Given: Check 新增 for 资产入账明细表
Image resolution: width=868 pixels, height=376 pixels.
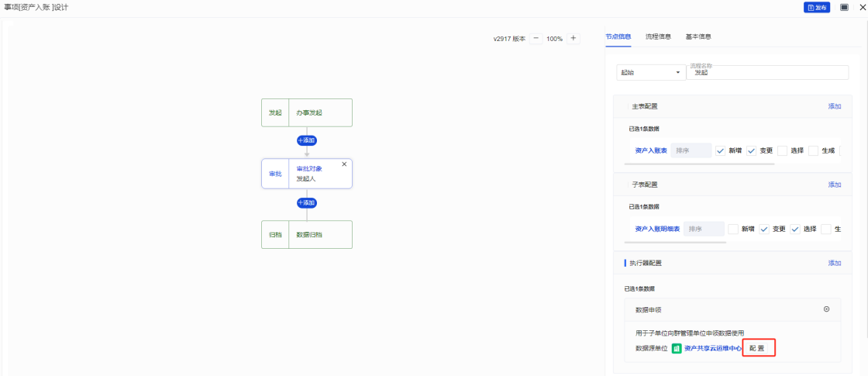Looking at the screenshot, I should click(x=733, y=229).
